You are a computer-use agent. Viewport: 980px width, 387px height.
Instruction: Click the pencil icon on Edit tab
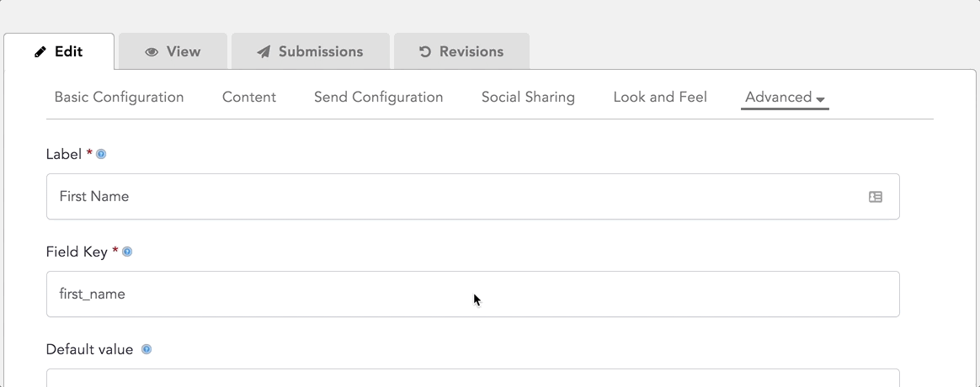[40, 52]
